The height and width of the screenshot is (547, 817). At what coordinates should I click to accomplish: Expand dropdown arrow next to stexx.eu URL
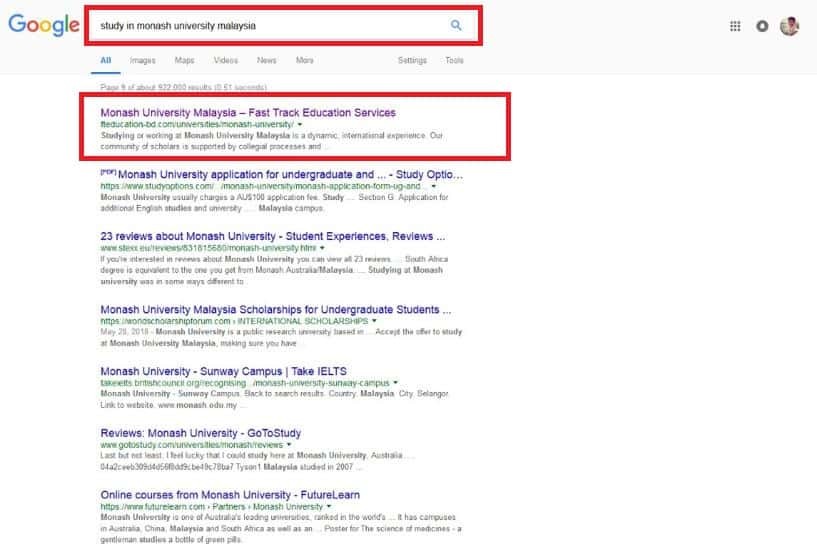pos(322,248)
